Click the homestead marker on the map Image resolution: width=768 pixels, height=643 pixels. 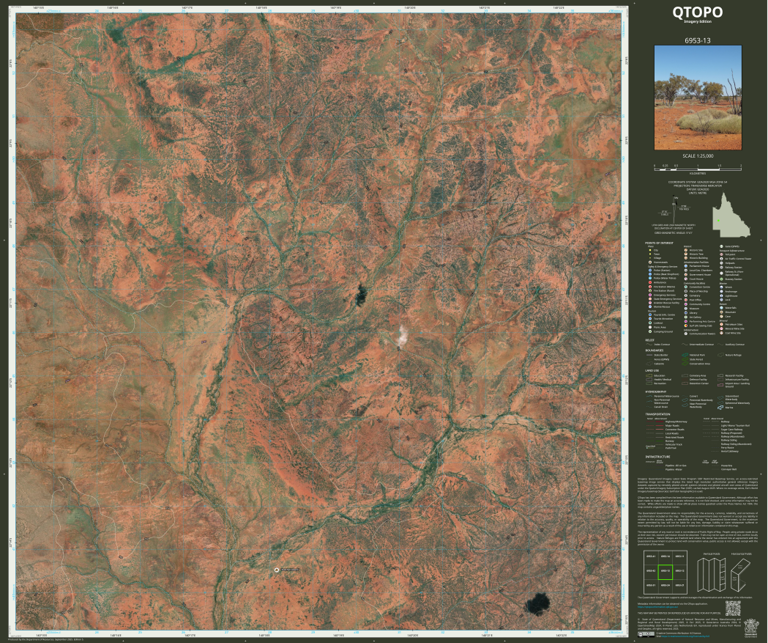(x=276, y=570)
